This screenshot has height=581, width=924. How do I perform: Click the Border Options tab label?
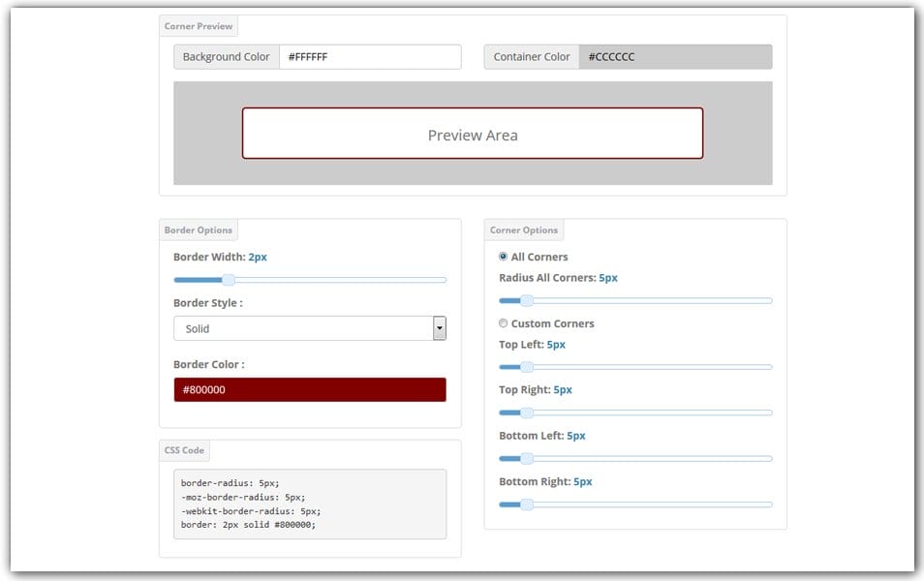pyautogui.click(x=199, y=230)
